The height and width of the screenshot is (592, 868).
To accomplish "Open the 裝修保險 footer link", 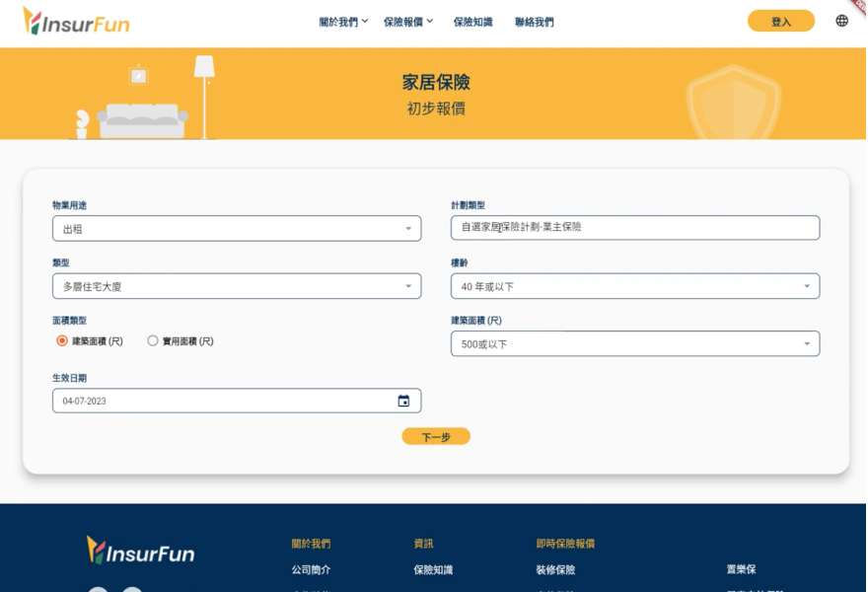I will click(x=555, y=569).
